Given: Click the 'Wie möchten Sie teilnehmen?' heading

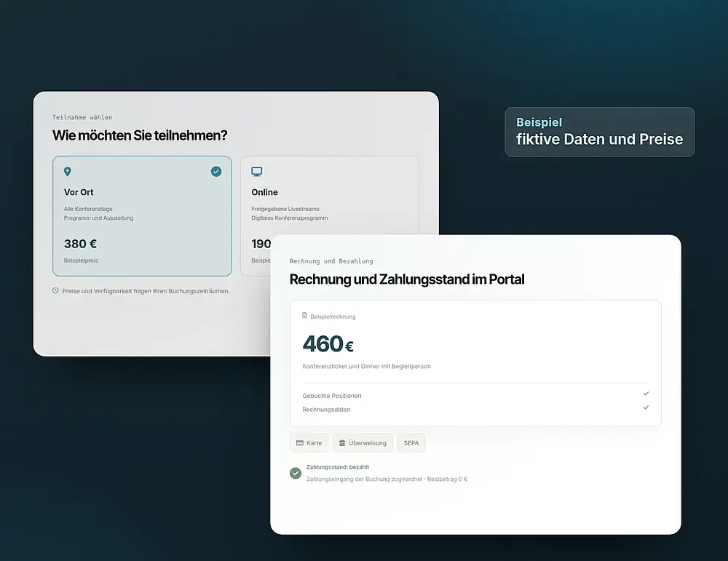Looking at the screenshot, I should tap(140, 135).
